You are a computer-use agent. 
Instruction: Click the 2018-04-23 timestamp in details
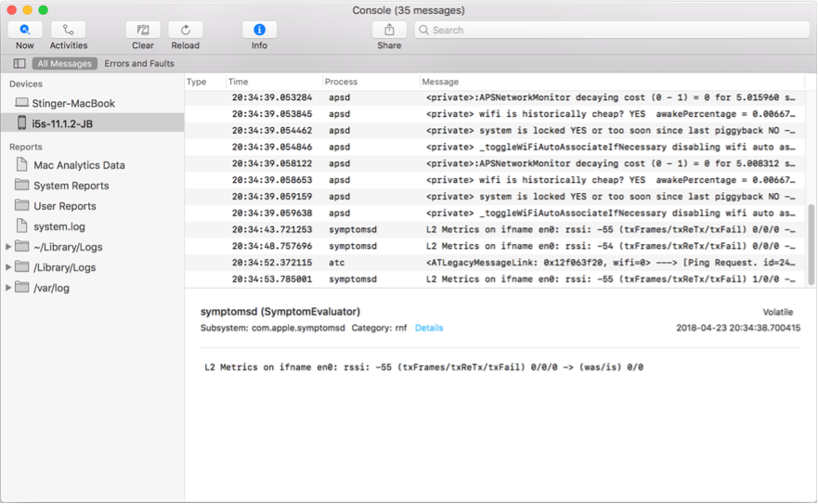(x=738, y=328)
